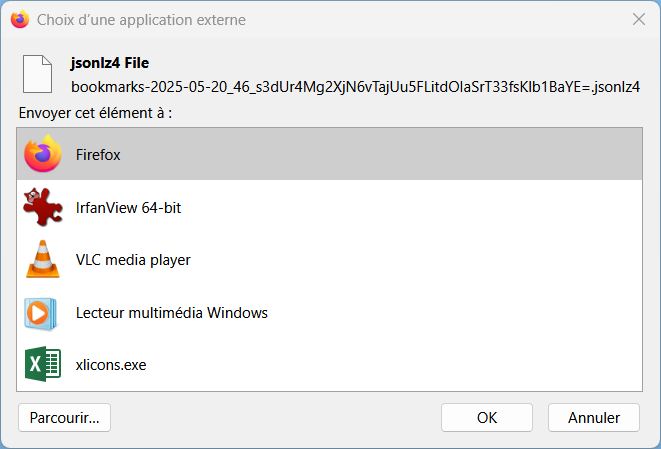Choose Lecteur multimédia Windows label

[x=172, y=312]
